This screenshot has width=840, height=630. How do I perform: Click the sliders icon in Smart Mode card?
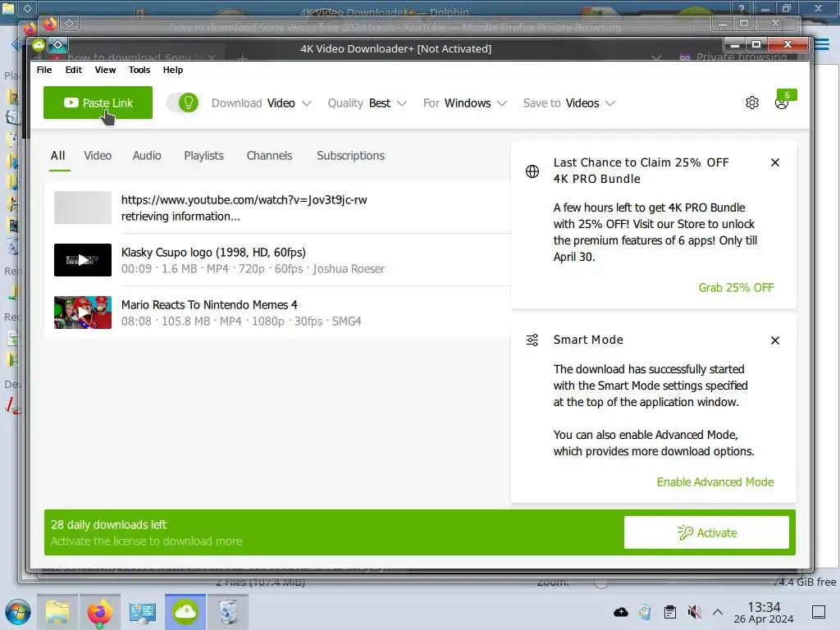coord(532,340)
